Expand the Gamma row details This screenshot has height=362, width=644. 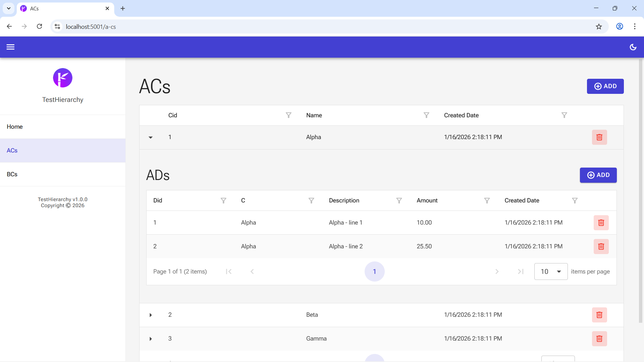[151, 339]
